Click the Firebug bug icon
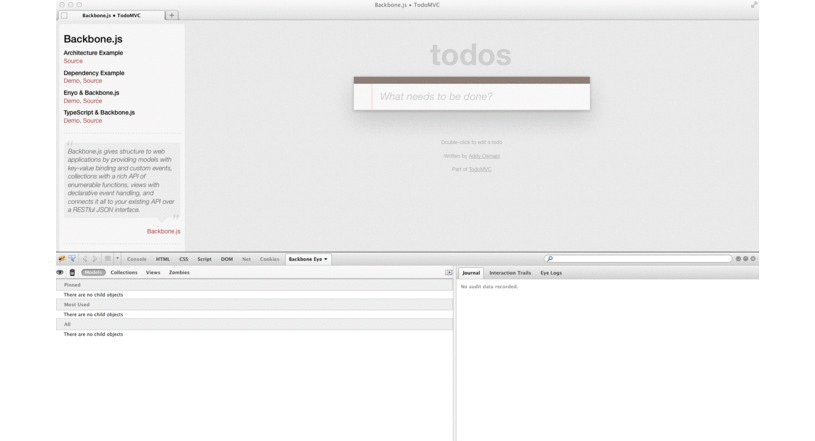Image resolution: width=815 pixels, height=441 pixels. [x=62, y=259]
